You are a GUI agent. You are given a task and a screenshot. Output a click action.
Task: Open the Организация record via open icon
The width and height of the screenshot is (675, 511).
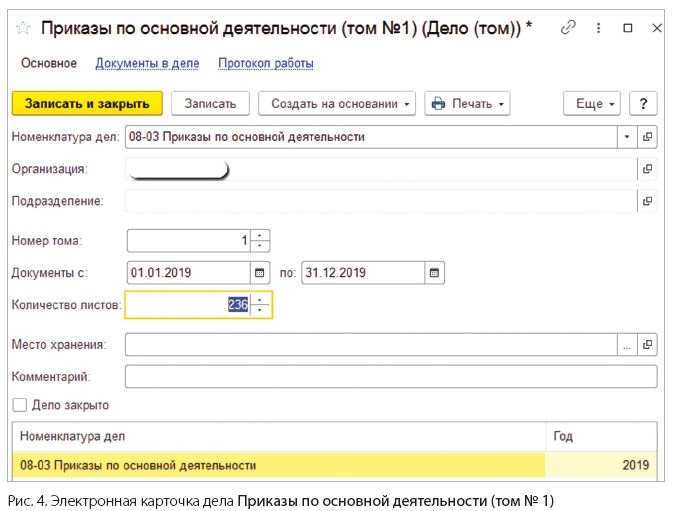tap(647, 169)
